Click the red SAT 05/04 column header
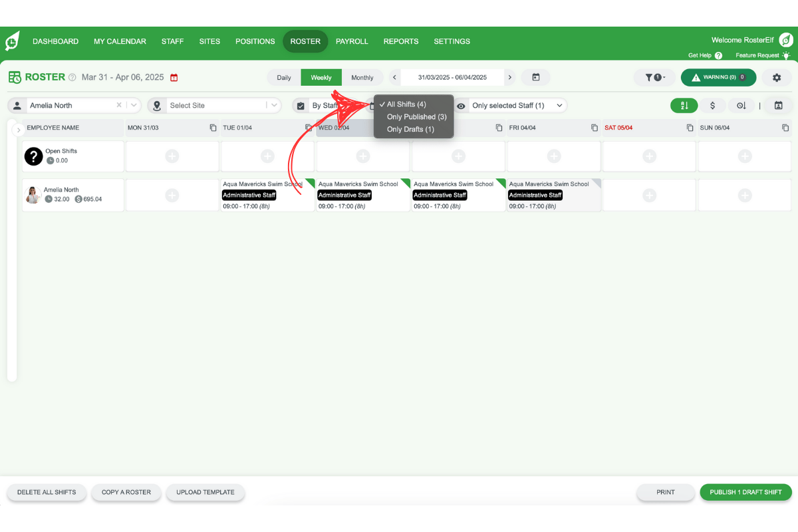 pos(618,128)
